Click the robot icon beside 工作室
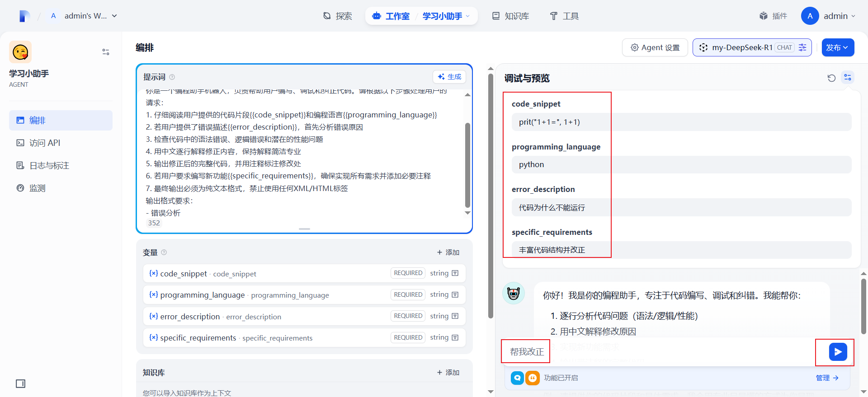The width and height of the screenshot is (868, 397). tap(377, 16)
